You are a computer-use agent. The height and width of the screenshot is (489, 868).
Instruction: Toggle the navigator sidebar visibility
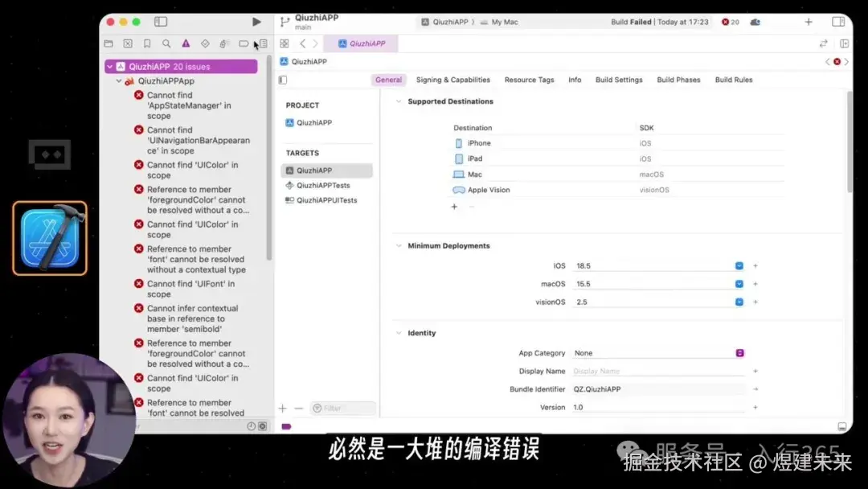pos(161,22)
